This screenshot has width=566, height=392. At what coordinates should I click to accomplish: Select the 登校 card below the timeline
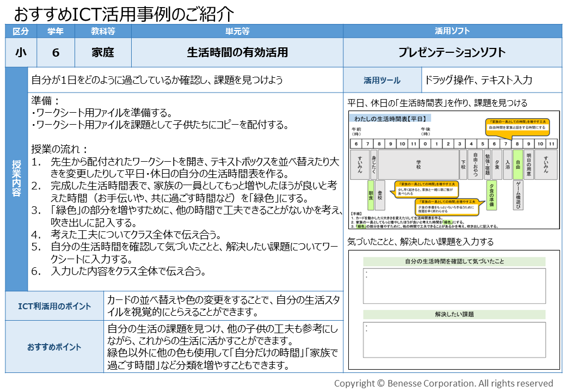(x=380, y=193)
